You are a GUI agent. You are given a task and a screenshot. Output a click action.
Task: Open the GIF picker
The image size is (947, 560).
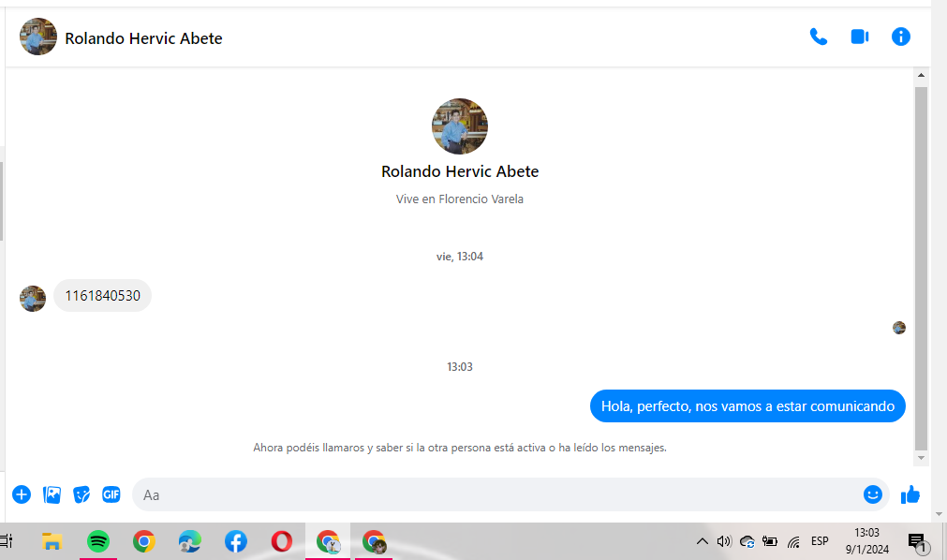coord(111,494)
